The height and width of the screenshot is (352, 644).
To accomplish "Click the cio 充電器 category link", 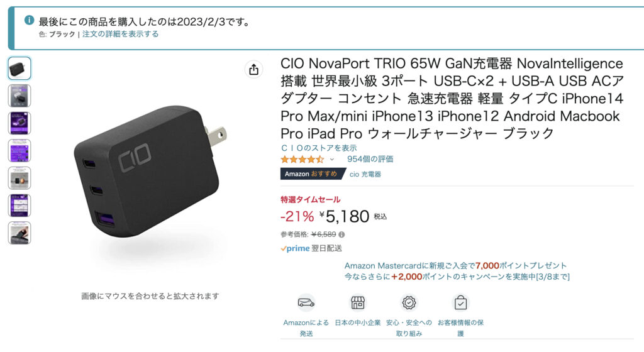I will 365,174.
